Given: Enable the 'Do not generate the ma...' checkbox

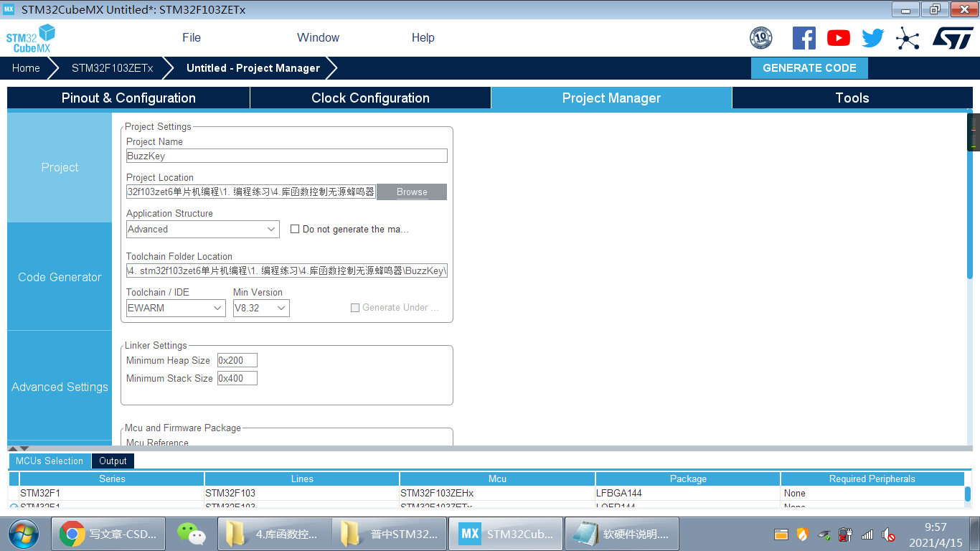Looking at the screenshot, I should pos(295,229).
